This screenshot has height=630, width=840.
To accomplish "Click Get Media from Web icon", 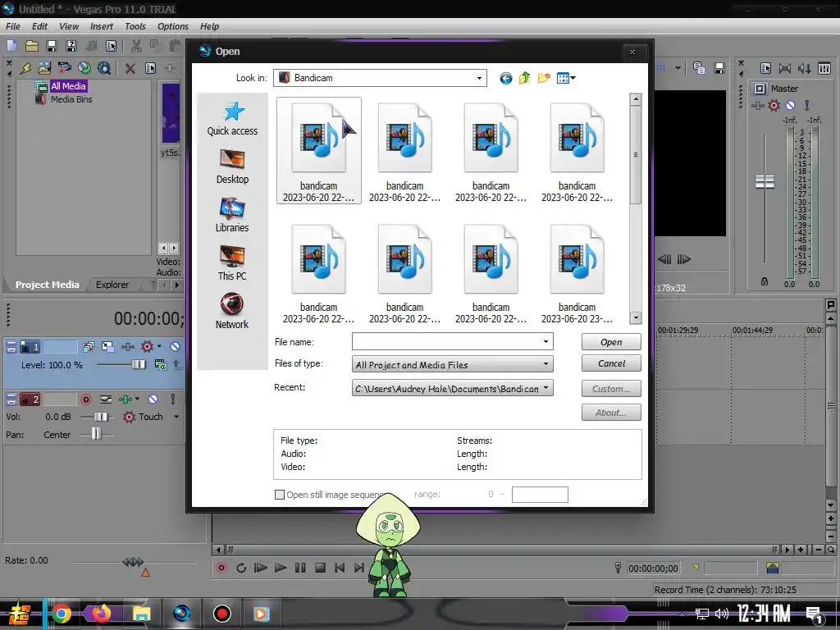I will (x=84, y=67).
